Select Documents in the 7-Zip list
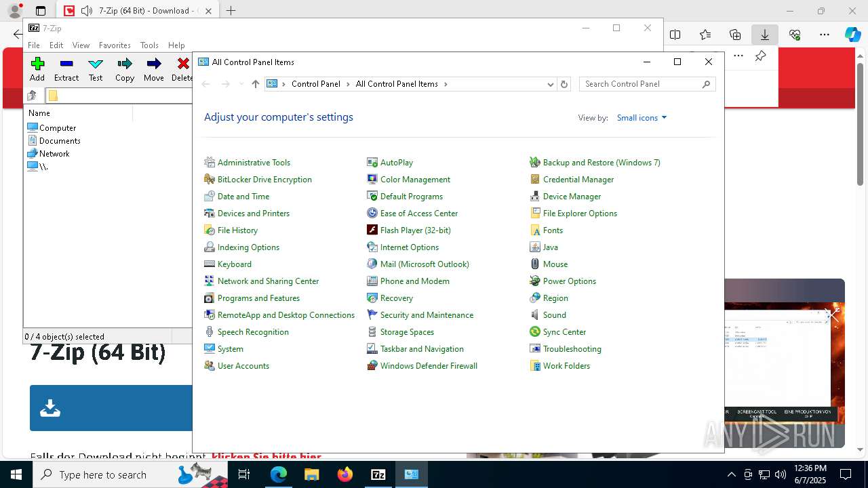The width and height of the screenshot is (868, 488). [x=54, y=140]
